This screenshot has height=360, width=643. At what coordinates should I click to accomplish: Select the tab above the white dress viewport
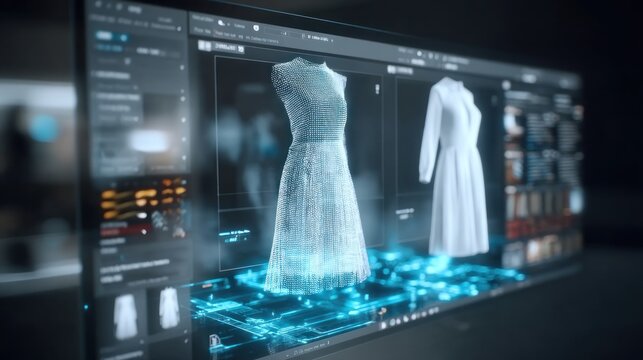click(400, 71)
